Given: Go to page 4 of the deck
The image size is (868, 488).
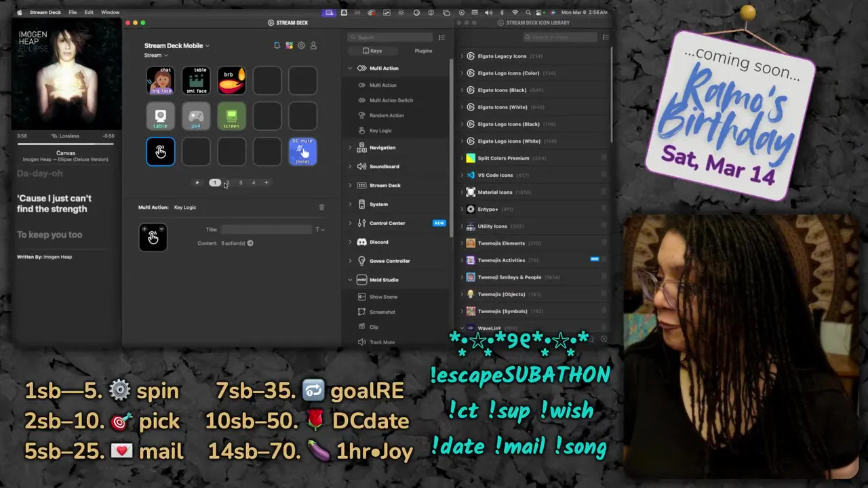Looking at the screenshot, I should tap(254, 182).
